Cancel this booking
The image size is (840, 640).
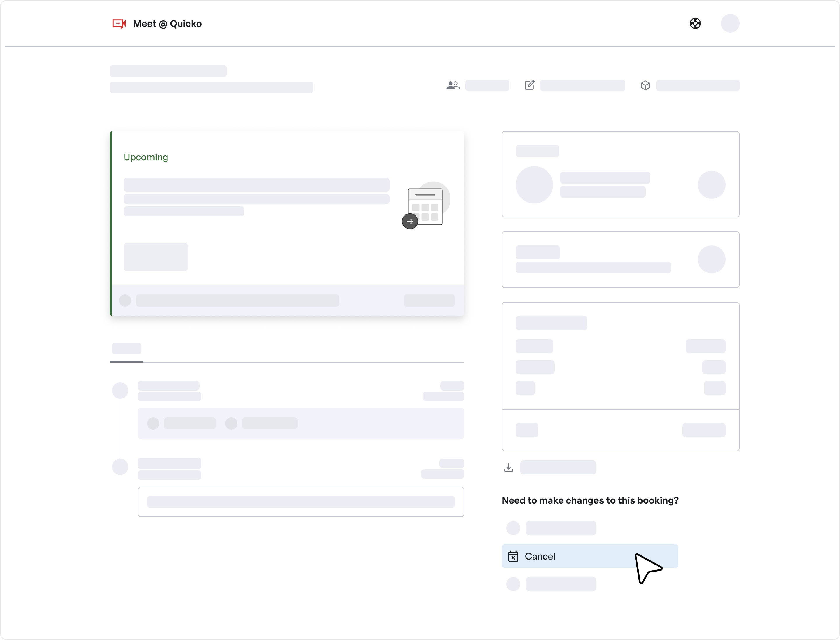589,556
